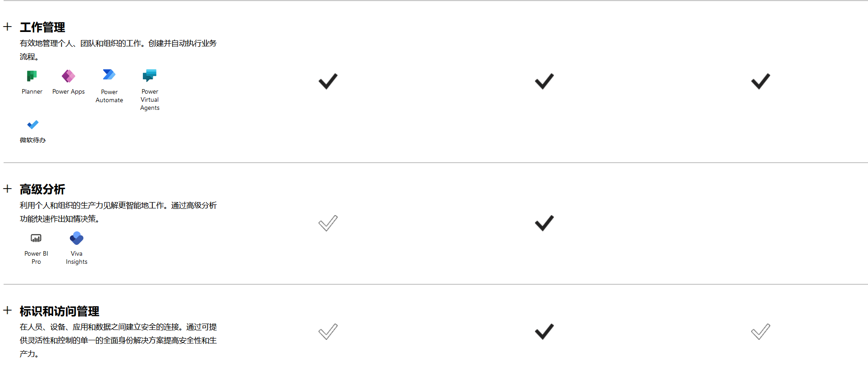Screen dimensions: 868x379
Task: Click the solid checkmark in 高级分析 row
Action: 544,223
